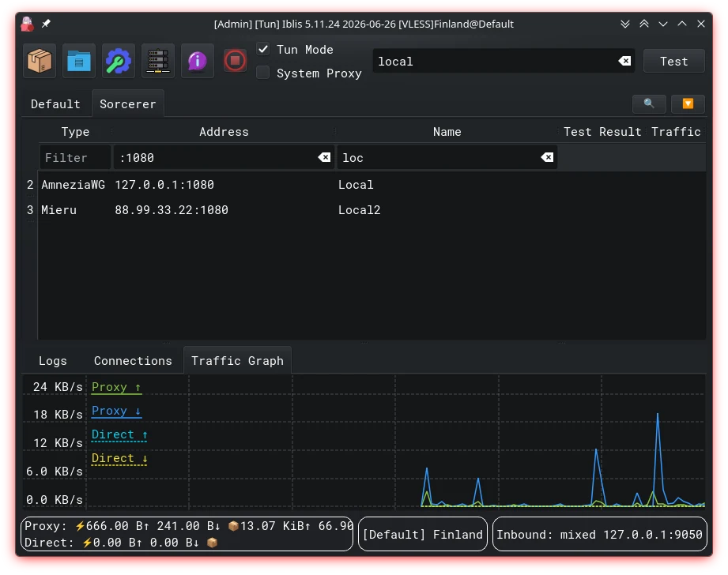Image resolution: width=728 pixels, height=575 pixels.
Task: Switch to the Default group tab
Action: coord(55,104)
